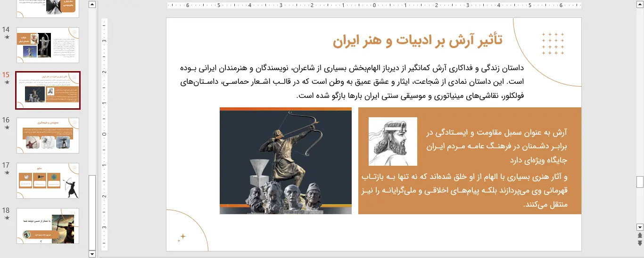Click the transition star icon for slide 16

pyautogui.click(x=6, y=128)
